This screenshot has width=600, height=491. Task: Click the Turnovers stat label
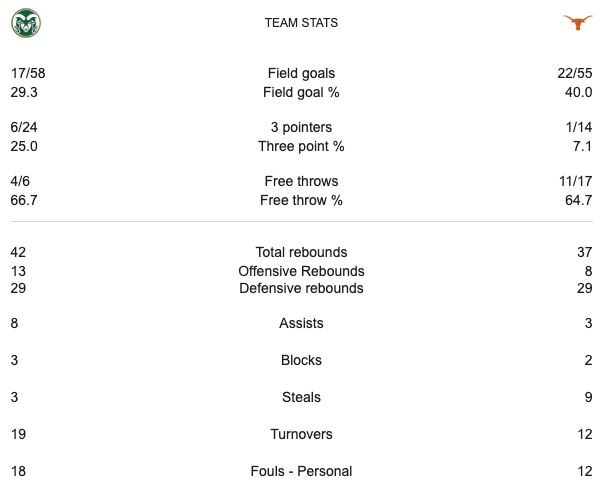tap(301, 434)
